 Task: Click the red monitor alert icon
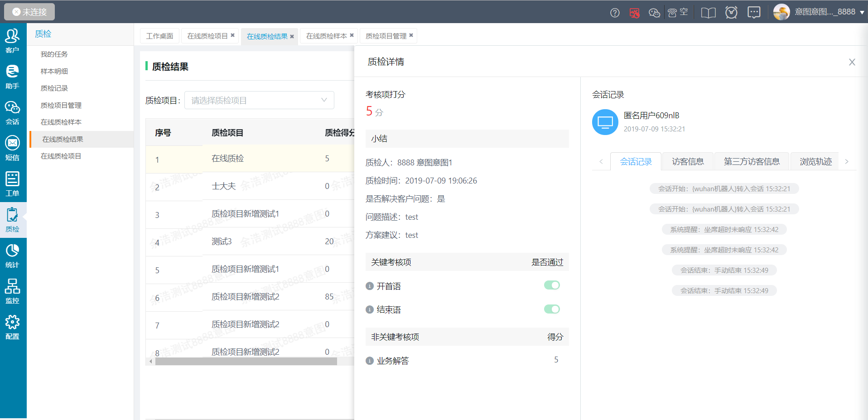click(634, 13)
